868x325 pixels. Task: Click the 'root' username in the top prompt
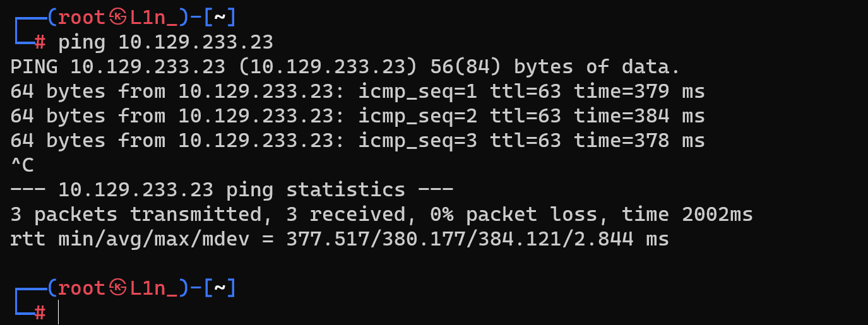82,17
